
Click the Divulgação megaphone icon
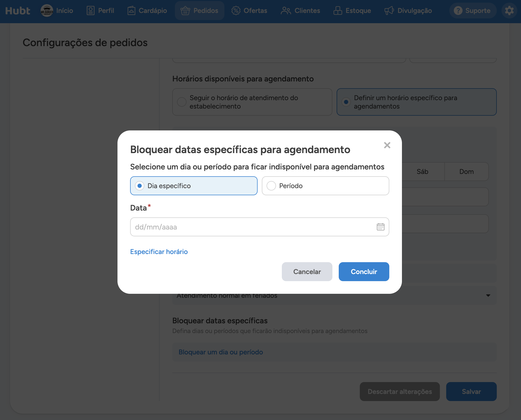389,11
